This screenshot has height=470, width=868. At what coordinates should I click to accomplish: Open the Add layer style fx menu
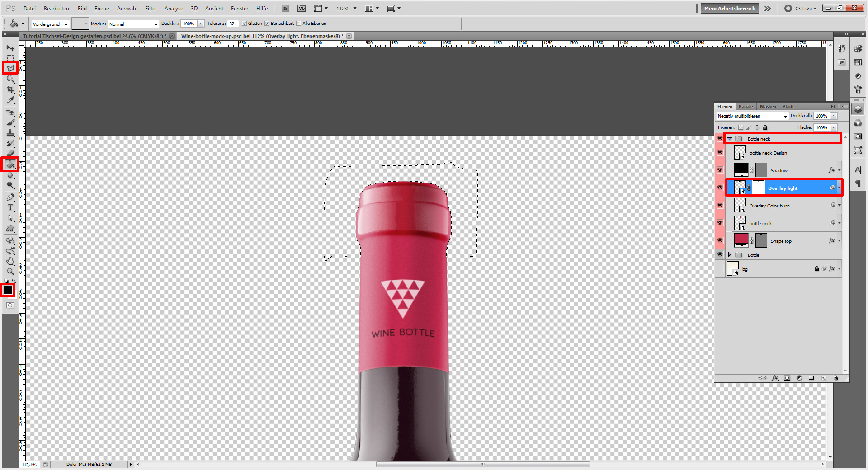pyautogui.click(x=776, y=378)
